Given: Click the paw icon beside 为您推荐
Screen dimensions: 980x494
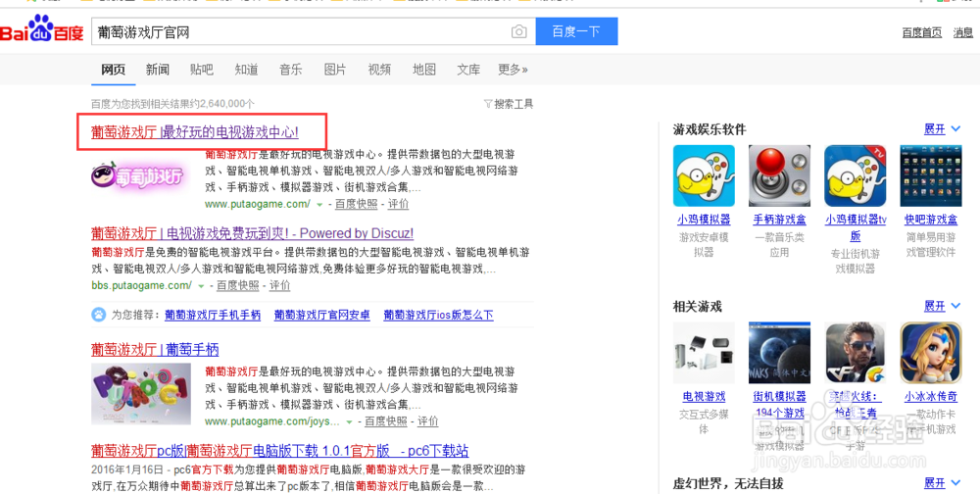Looking at the screenshot, I should click(99, 315).
